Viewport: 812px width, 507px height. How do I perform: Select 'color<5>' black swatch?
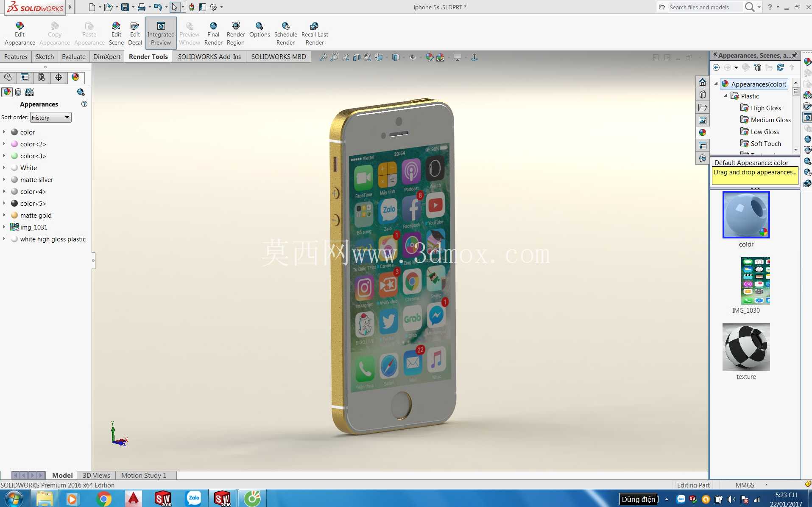[14, 203]
